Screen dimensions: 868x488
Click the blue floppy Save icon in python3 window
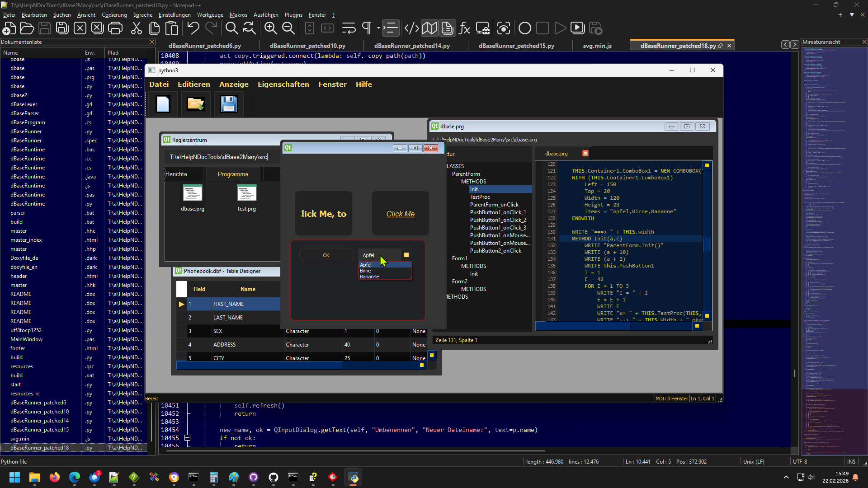pos(228,104)
